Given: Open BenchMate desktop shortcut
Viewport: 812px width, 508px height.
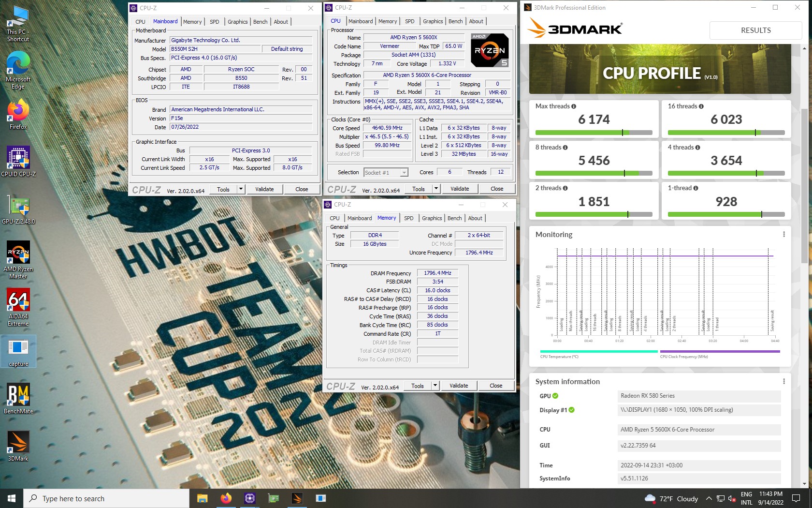Looking at the screenshot, I should coord(18,399).
